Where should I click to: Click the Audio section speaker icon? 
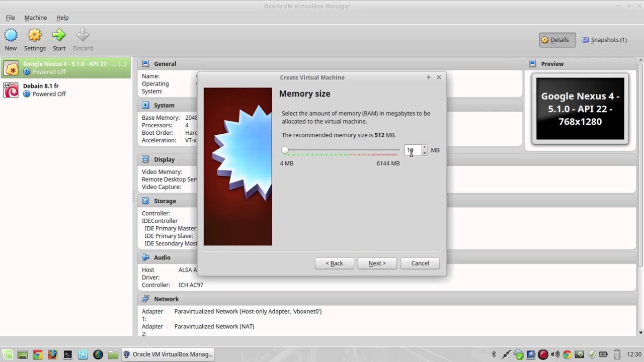coord(145,257)
